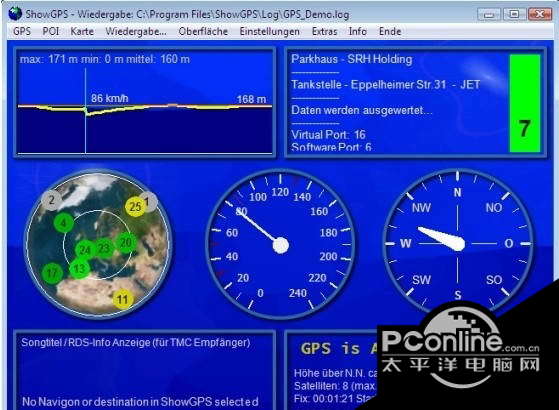Click the 240 mark on speedometer
Screen dimensions: 559x410
298,293
